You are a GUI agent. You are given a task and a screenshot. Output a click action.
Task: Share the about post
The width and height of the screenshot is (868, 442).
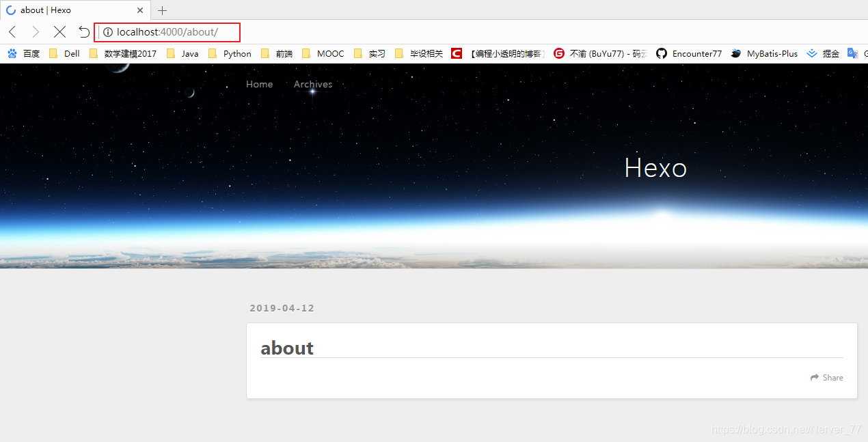click(827, 378)
